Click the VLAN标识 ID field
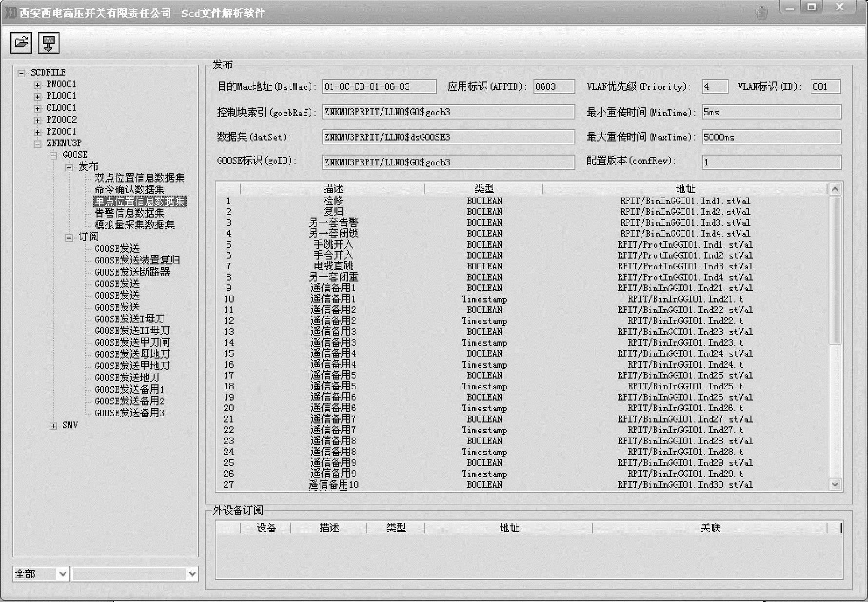Viewport: 868px width, 602px height. point(826,87)
